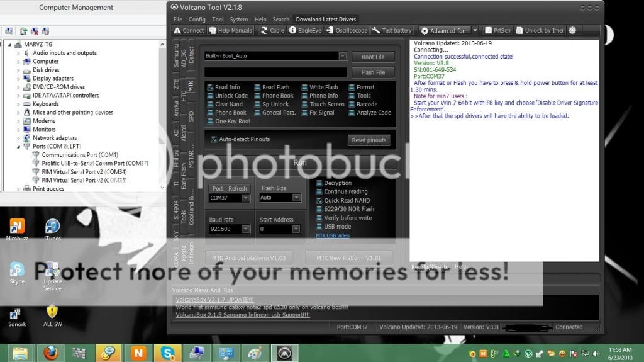Open the Config menu
Viewport: 644px width, 362px height.
point(197,20)
